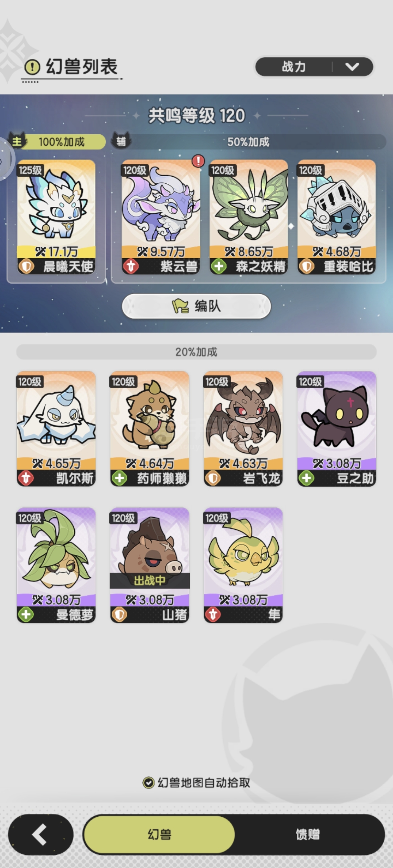393x868 pixels.
Task: Tap the shield icon on 晨曦天使 card
Action: click(x=26, y=266)
